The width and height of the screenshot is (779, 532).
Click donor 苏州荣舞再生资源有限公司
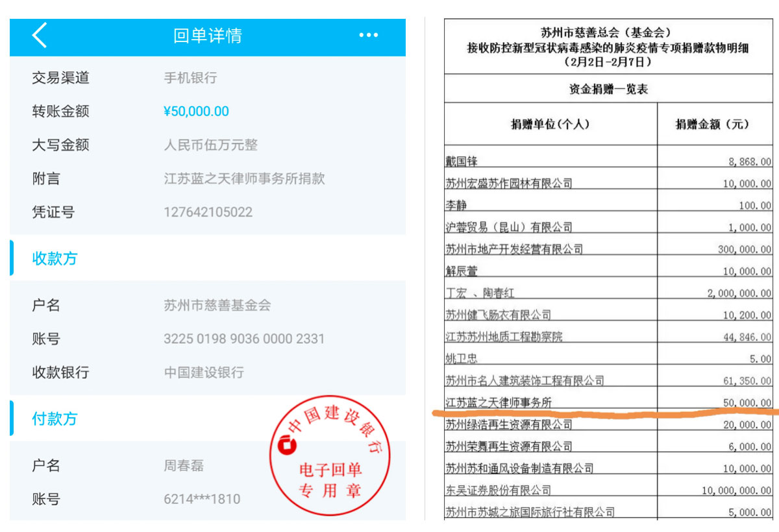click(x=509, y=446)
